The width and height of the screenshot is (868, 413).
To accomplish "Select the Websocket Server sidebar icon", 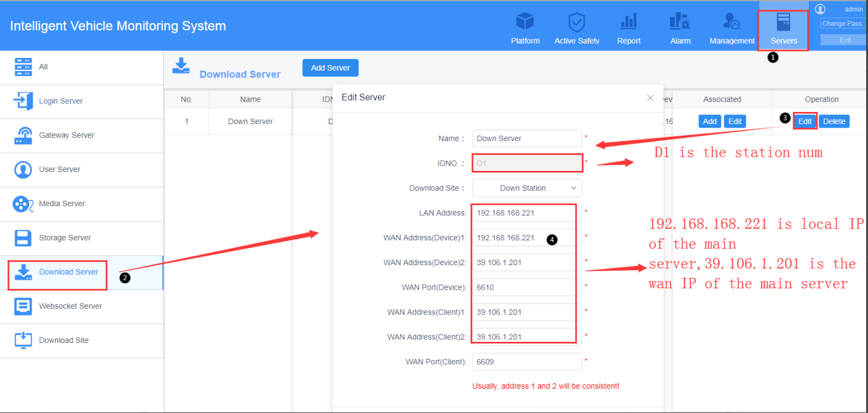I will pyautogui.click(x=23, y=306).
